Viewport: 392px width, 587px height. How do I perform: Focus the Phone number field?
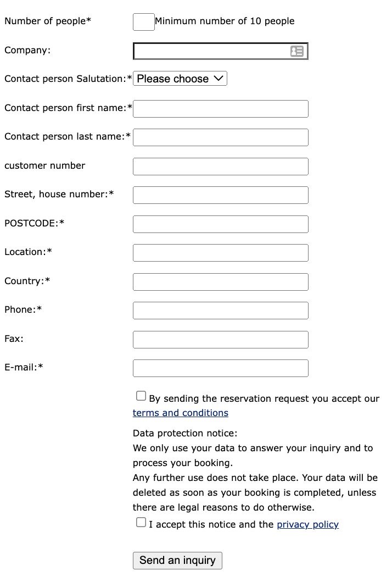click(221, 311)
